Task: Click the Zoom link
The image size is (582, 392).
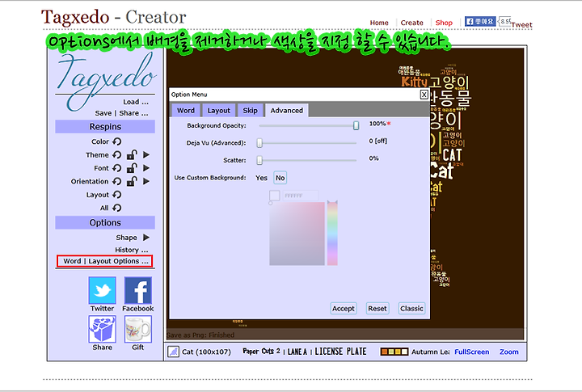Action: [509, 352]
